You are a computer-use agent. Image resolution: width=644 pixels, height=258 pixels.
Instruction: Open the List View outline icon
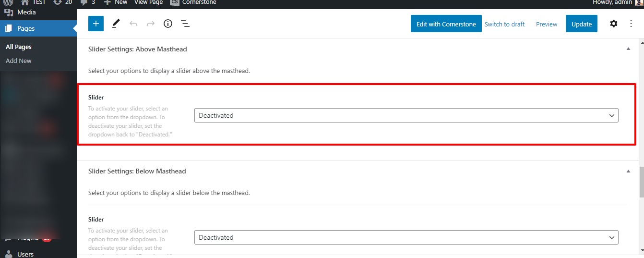[185, 24]
